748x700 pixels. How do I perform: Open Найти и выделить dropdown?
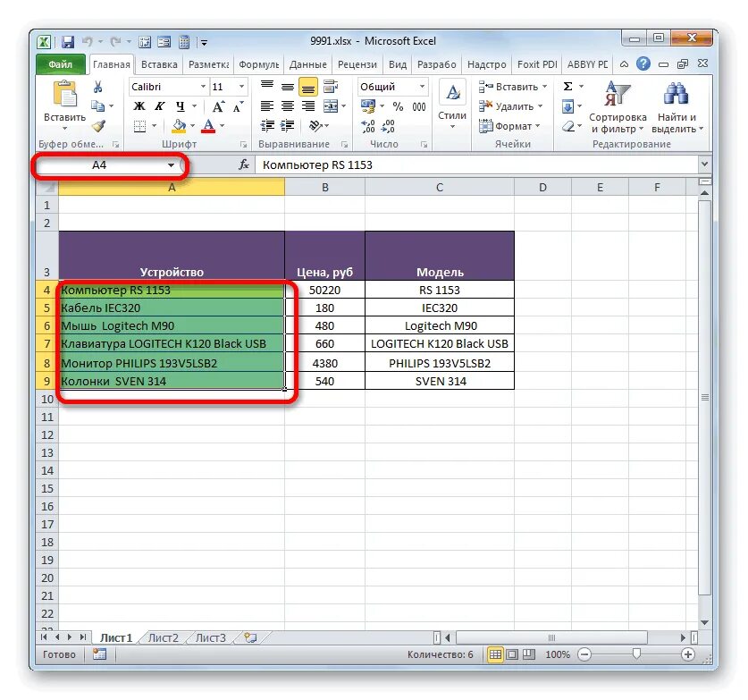pos(677,107)
